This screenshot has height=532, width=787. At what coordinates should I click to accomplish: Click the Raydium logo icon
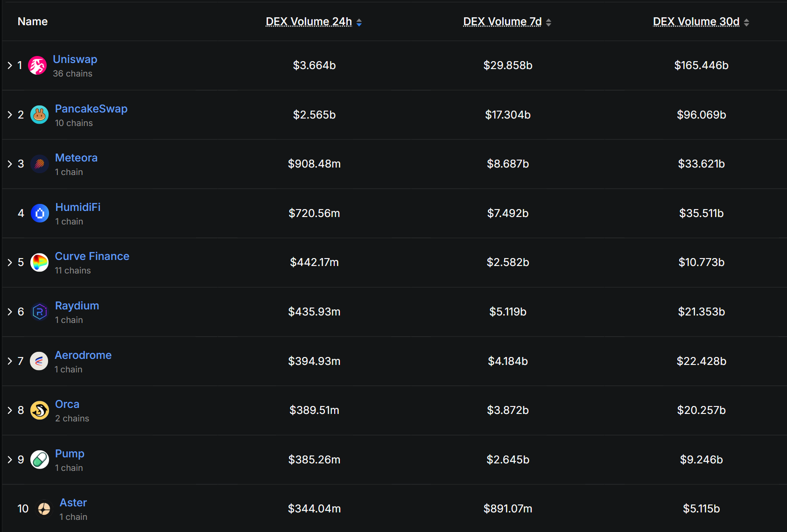(x=40, y=312)
